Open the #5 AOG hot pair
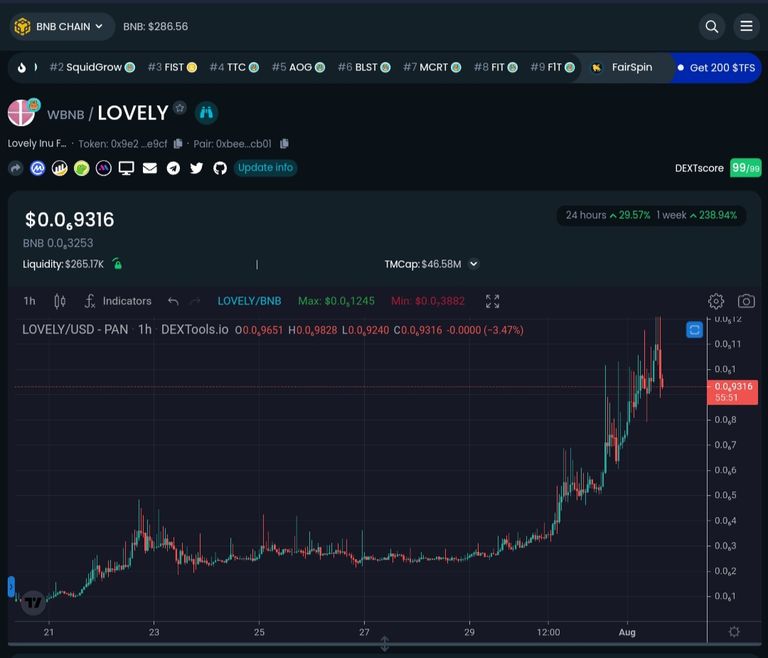The height and width of the screenshot is (658, 768). (298, 67)
